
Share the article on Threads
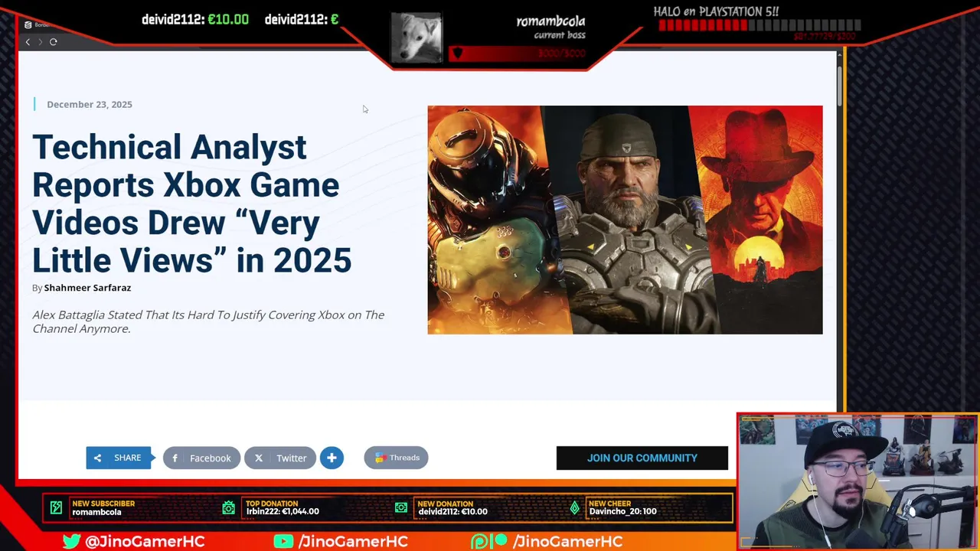(396, 458)
